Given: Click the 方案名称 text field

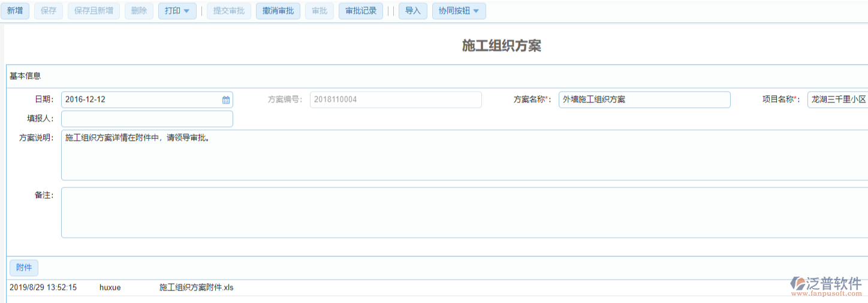Looking at the screenshot, I should coord(644,100).
